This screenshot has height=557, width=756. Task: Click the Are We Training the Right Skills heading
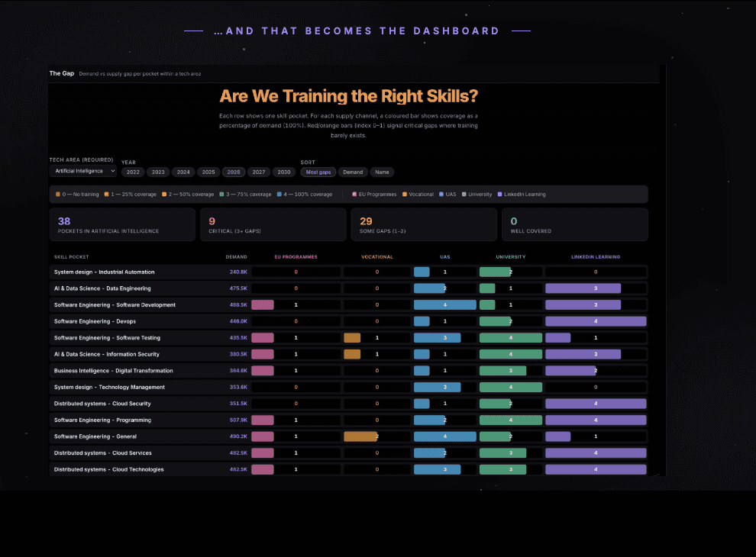[348, 96]
